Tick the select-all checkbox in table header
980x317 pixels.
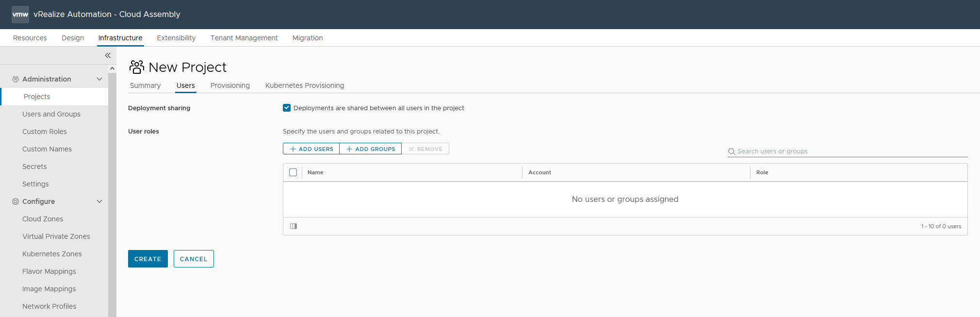(x=293, y=172)
